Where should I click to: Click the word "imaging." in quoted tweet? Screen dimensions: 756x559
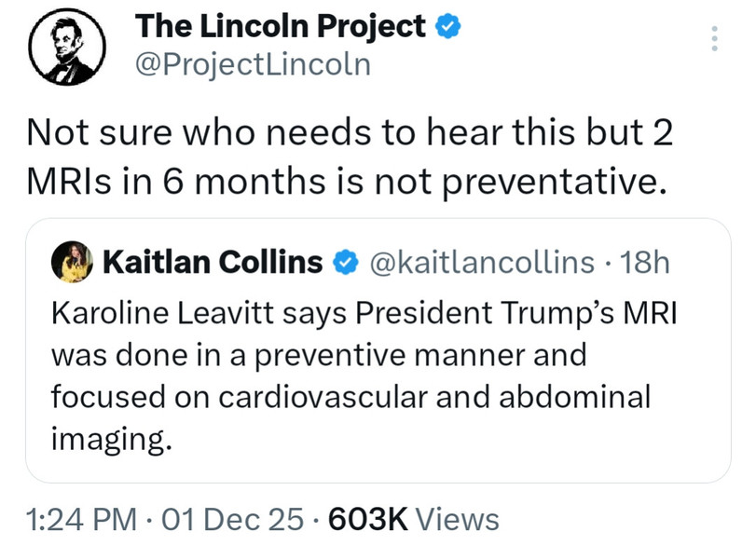(112, 438)
